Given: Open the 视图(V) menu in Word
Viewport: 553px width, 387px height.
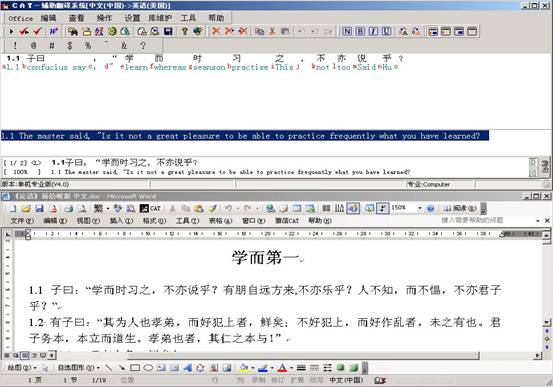Looking at the screenshot, I should (x=88, y=221).
